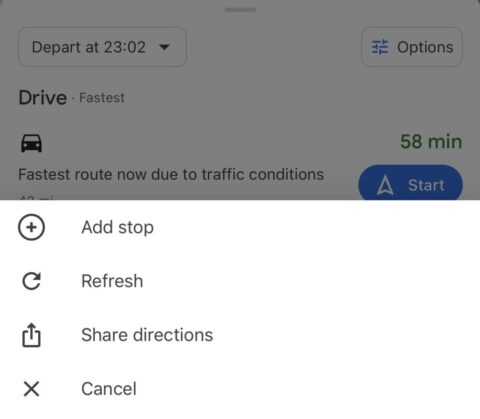Tap the blue Start navigation button
This screenshot has width=480, height=419.
[410, 183]
